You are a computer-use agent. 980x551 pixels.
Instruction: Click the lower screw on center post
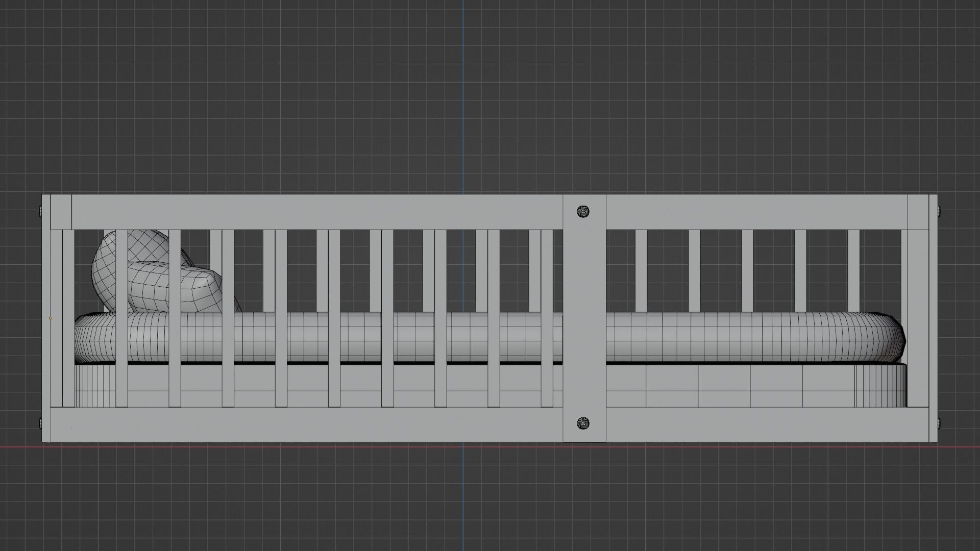coord(583,423)
